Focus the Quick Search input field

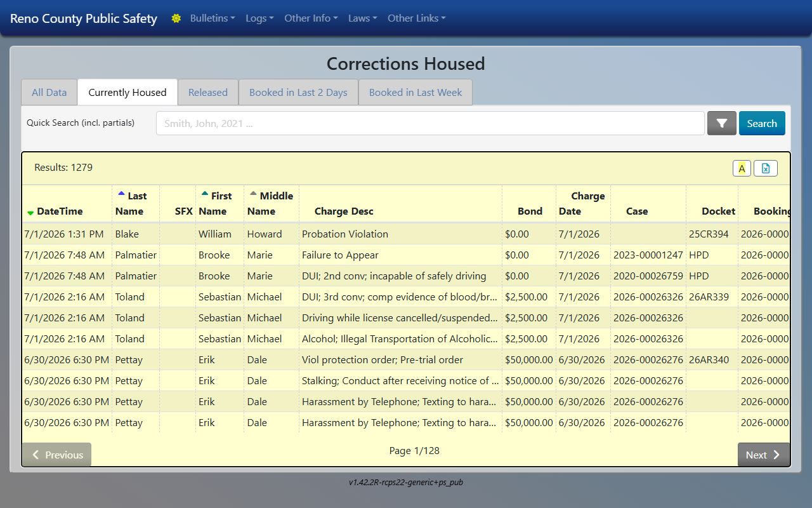[430, 123]
